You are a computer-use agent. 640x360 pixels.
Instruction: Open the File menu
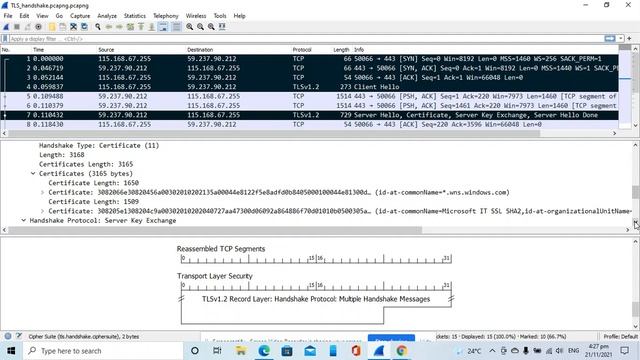click(x=8, y=16)
